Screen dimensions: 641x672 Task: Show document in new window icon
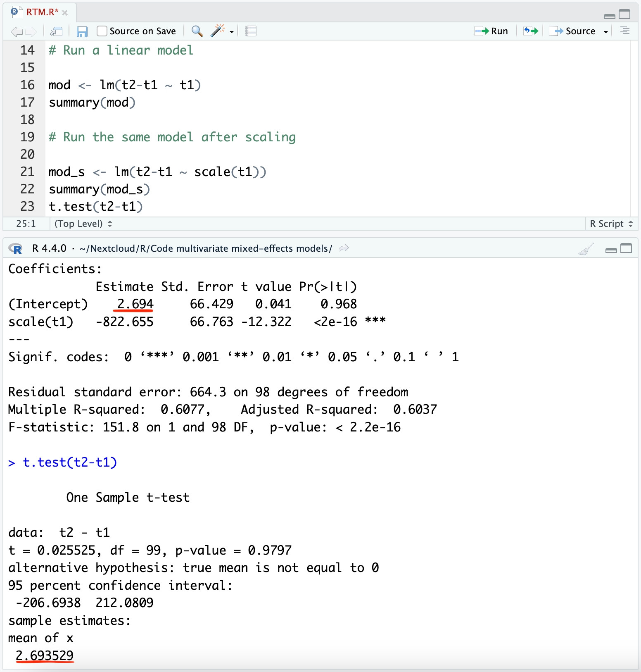point(56,31)
